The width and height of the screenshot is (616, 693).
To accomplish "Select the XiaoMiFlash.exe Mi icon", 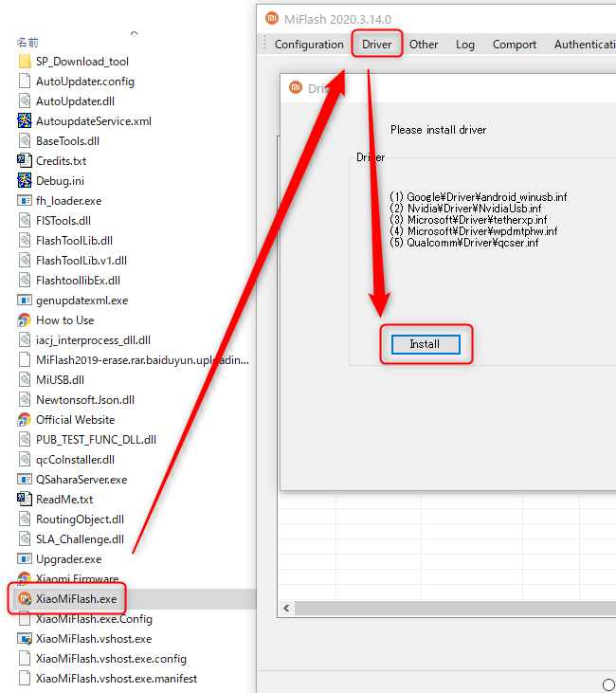I will pos(25,599).
